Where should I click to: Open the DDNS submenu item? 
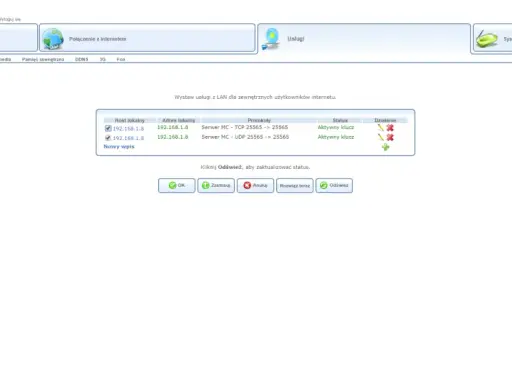pyautogui.click(x=82, y=59)
